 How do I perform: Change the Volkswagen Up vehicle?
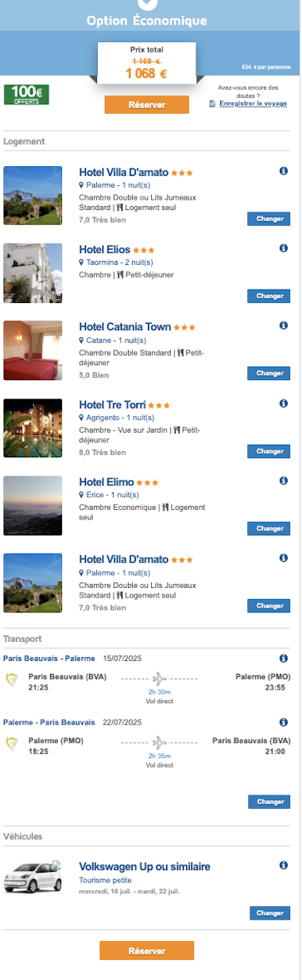pyautogui.click(x=269, y=913)
